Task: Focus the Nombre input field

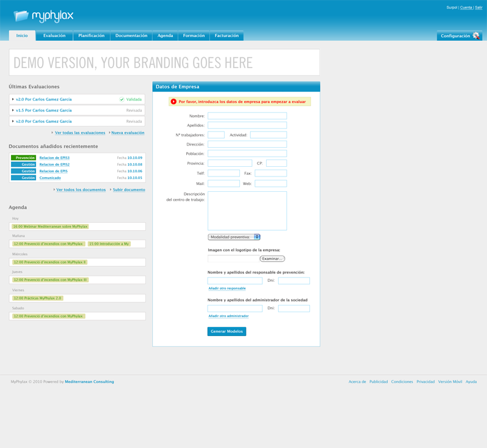Action: [247, 116]
